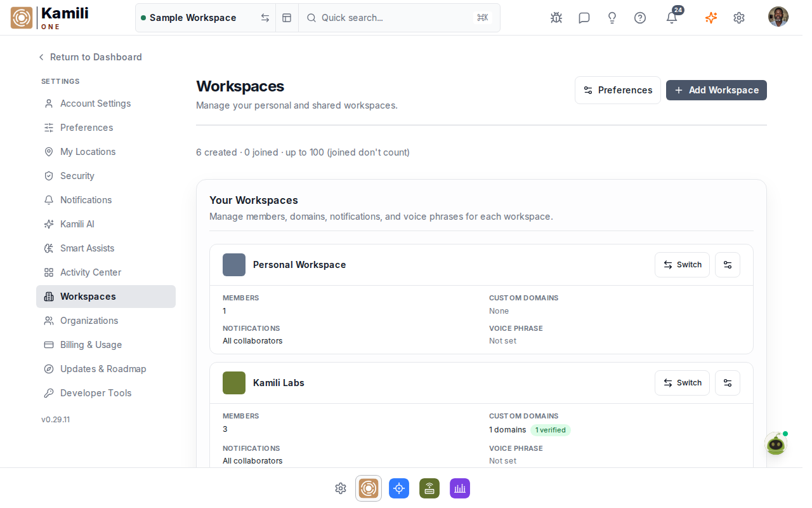Open the Kamili robot assistant bubble
This screenshot has height=508, width=812.
776,443
